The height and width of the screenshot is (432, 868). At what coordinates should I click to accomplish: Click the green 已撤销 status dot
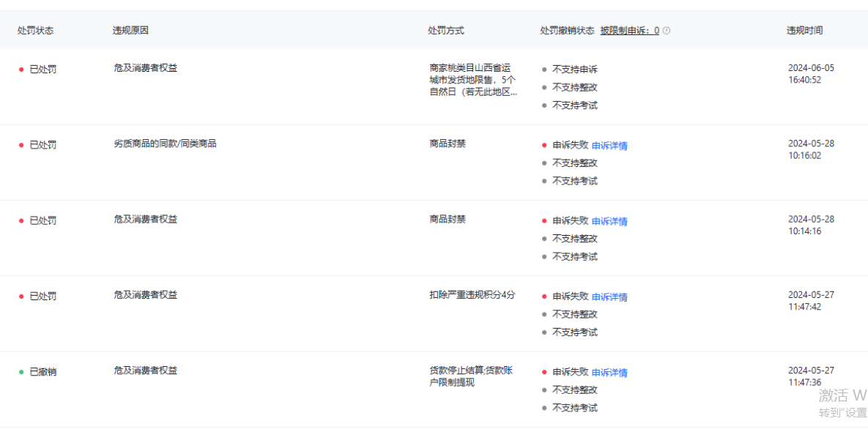(21, 372)
